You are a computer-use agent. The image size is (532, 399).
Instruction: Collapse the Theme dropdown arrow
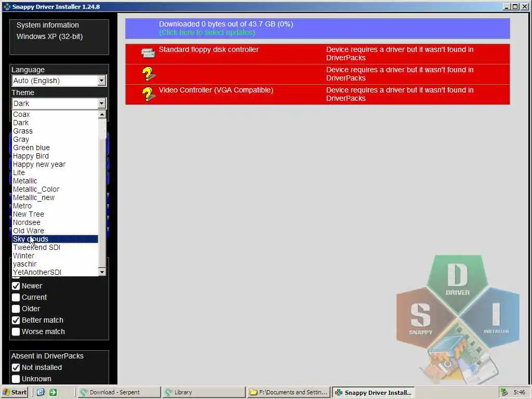(101, 103)
